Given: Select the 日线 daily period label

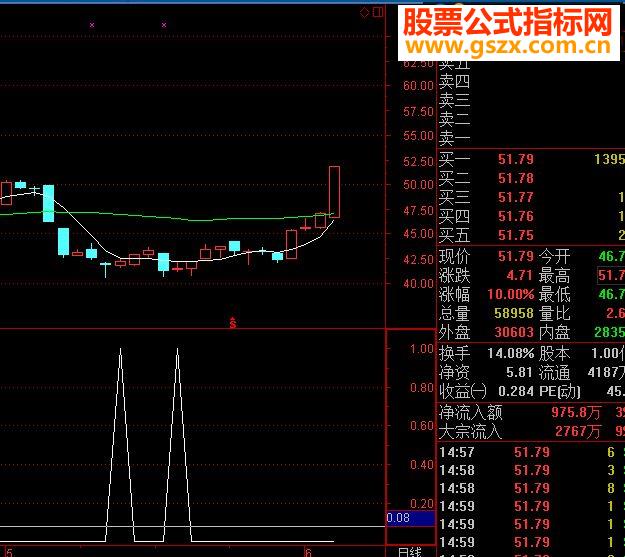Looking at the screenshot, I should [x=409, y=552].
